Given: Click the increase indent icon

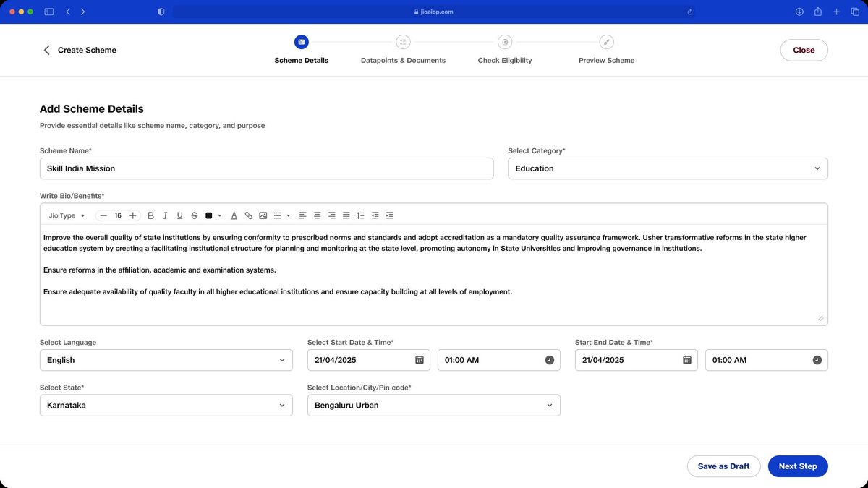Looking at the screenshot, I should (389, 215).
